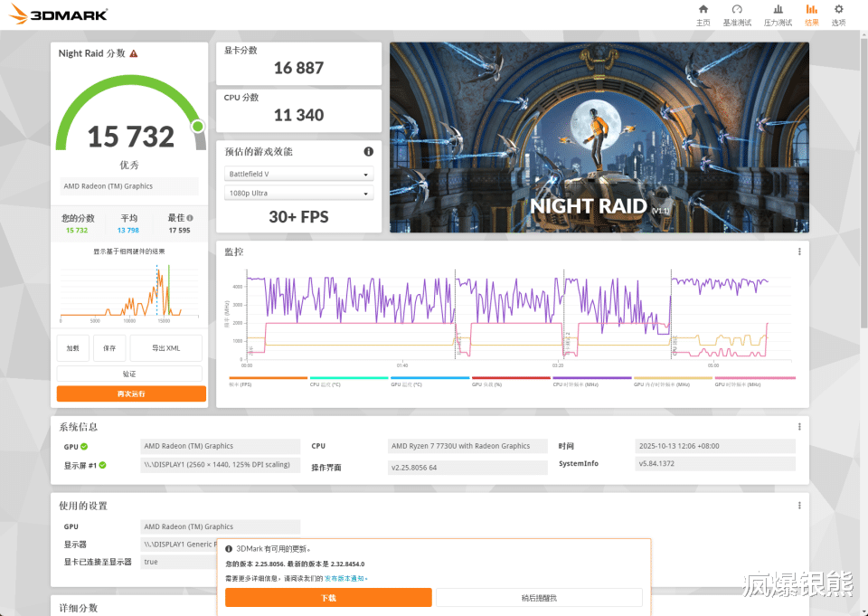868x616 pixels.
Task: Expand the Battlefield V game dropdown
Action: (x=299, y=174)
